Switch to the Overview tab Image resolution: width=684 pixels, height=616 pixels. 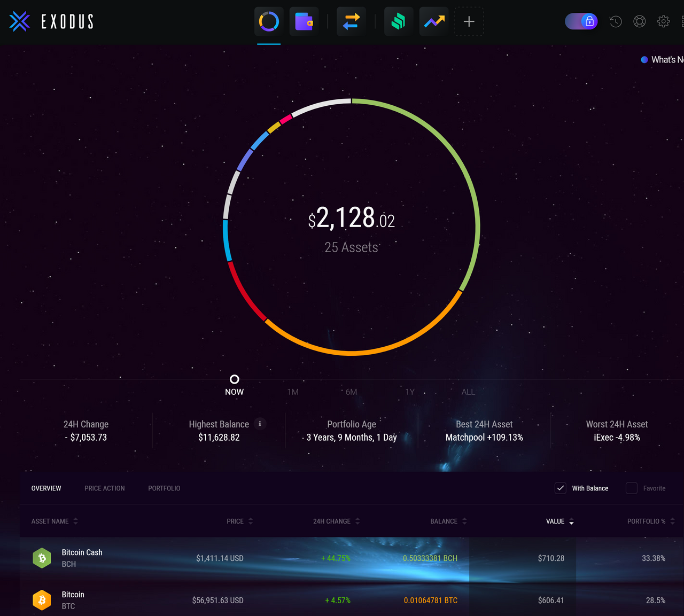tap(46, 488)
